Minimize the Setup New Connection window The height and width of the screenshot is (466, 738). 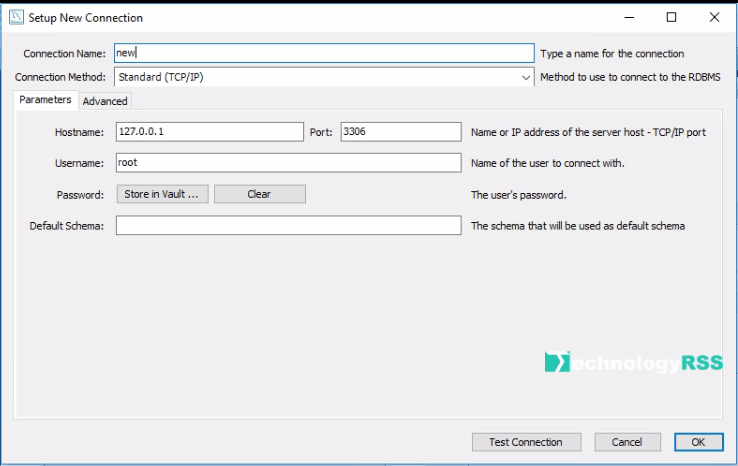[628, 17]
